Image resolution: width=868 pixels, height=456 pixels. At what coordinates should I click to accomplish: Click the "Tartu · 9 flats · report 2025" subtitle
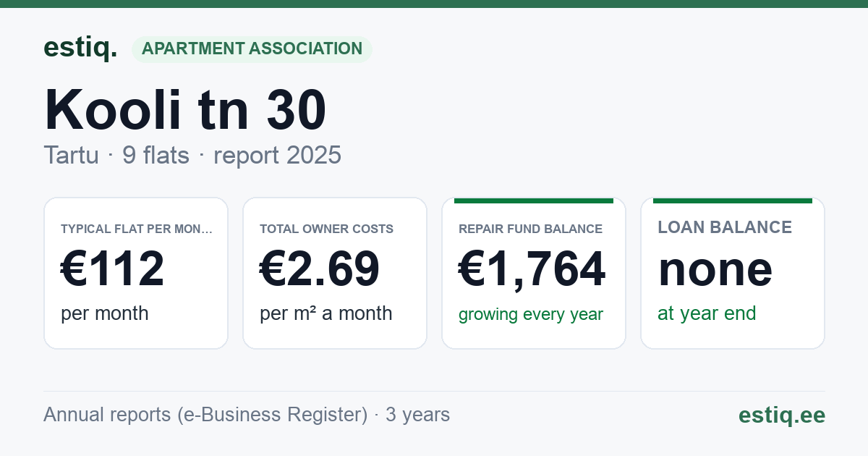coord(192,156)
